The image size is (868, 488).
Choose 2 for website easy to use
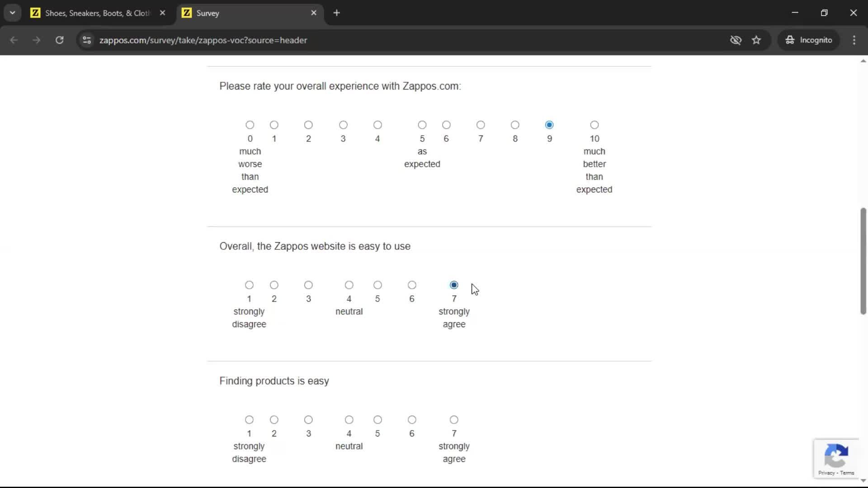click(x=274, y=285)
